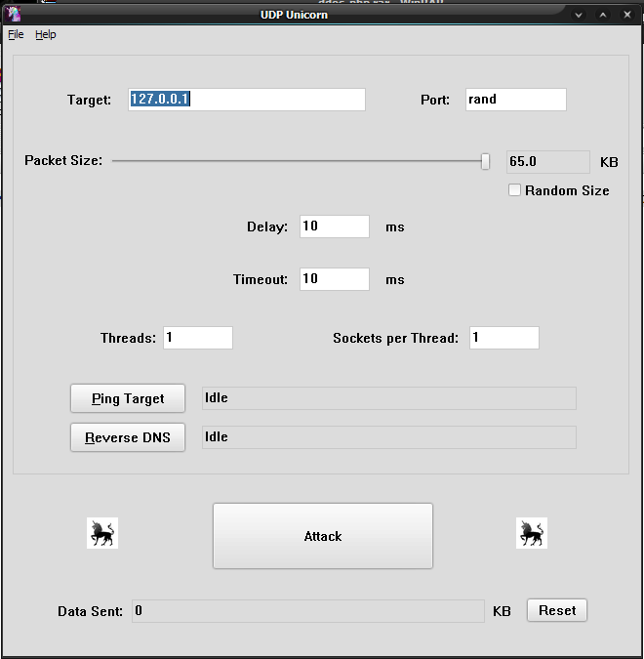Click the Sockets per Thread field
This screenshot has height=659, width=644.
(x=504, y=338)
